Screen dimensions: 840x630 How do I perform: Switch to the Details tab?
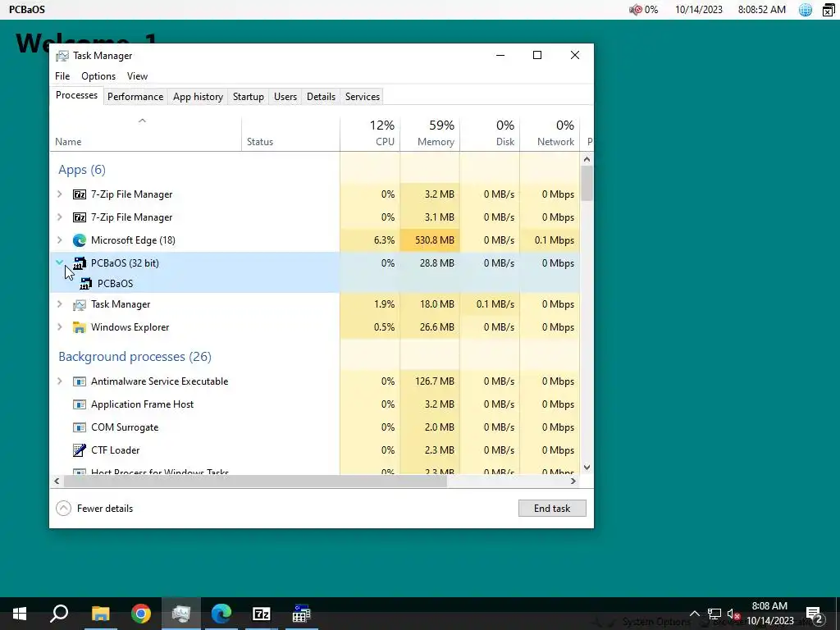(321, 97)
